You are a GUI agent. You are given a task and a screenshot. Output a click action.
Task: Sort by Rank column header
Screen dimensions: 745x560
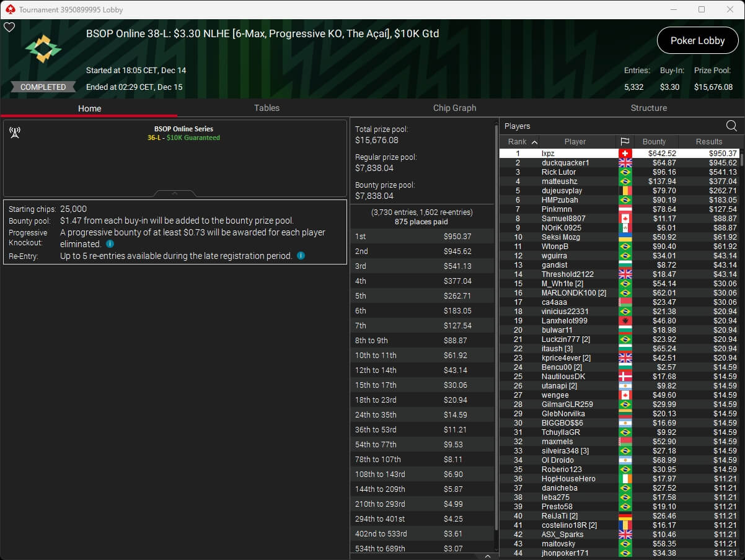coord(522,141)
